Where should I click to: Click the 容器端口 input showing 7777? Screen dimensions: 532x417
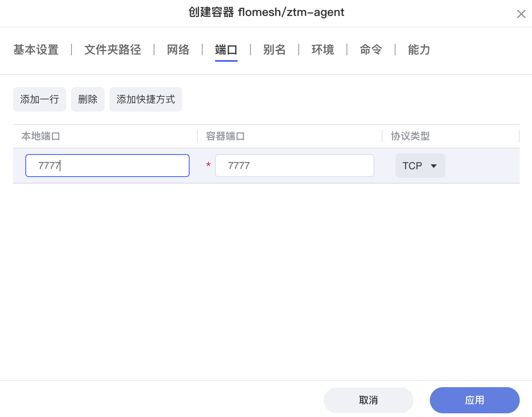[x=294, y=166]
